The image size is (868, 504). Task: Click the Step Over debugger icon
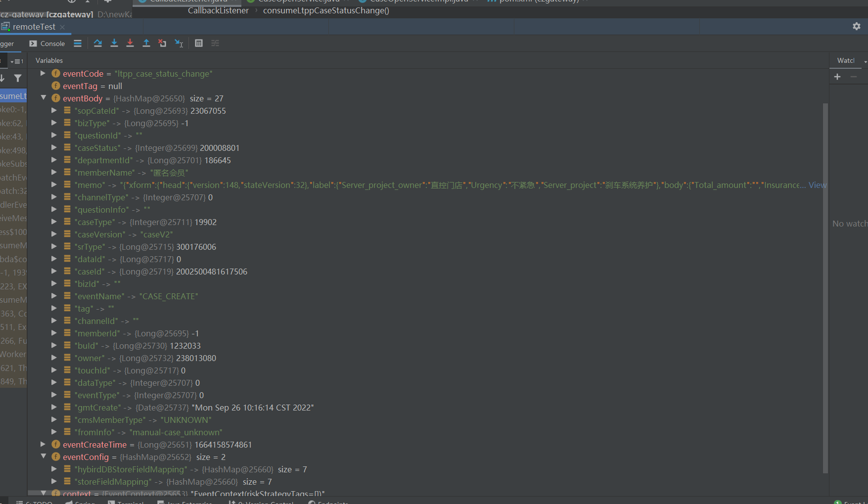[98, 44]
